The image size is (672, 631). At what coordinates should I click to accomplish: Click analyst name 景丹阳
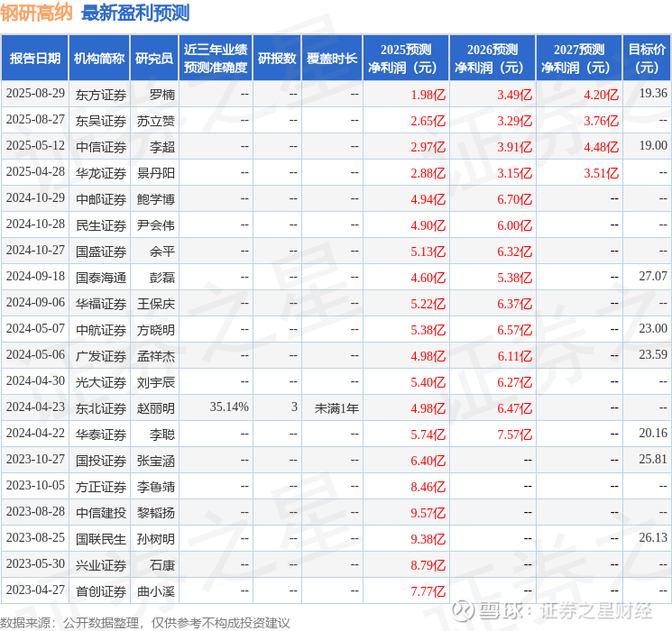coord(155,173)
